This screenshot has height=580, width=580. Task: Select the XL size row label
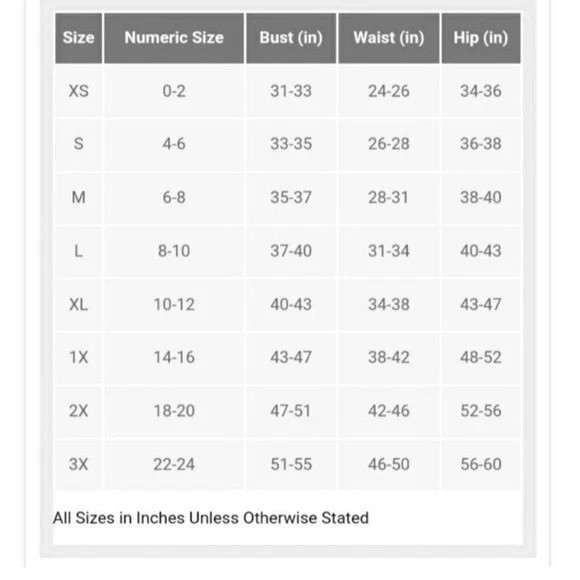point(78,304)
